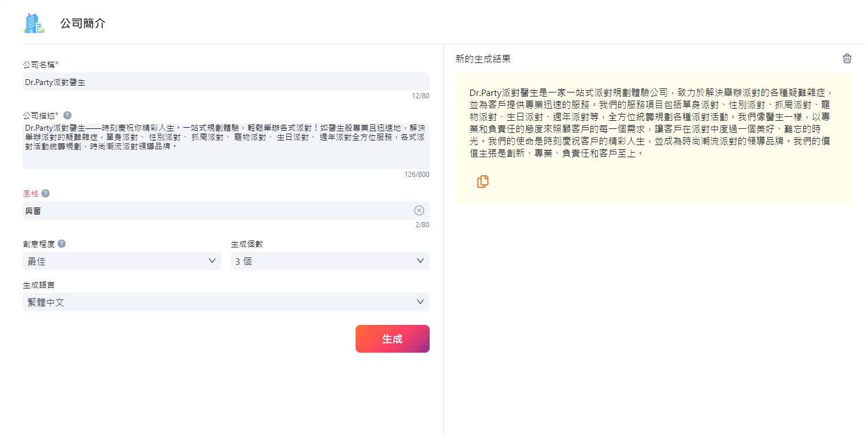Click the 公司名稱 label
This screenshot has width=868, height=444.
40,64
